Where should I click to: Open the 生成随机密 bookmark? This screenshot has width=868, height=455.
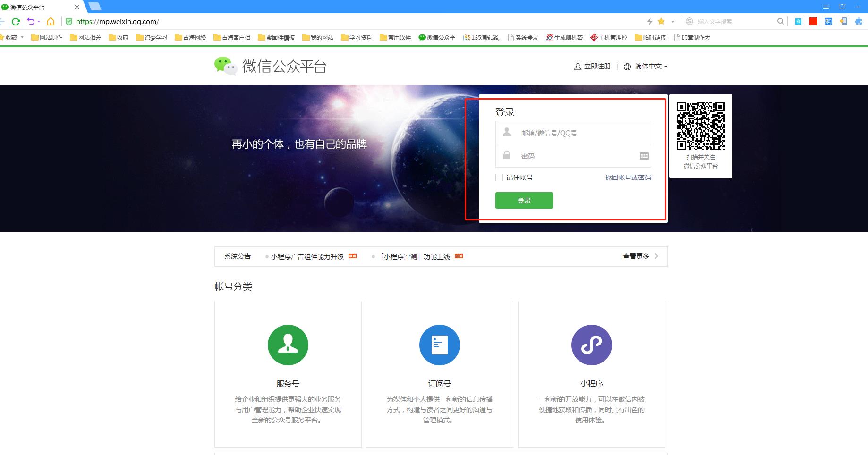pyautogui.click(x=564, y=37)
